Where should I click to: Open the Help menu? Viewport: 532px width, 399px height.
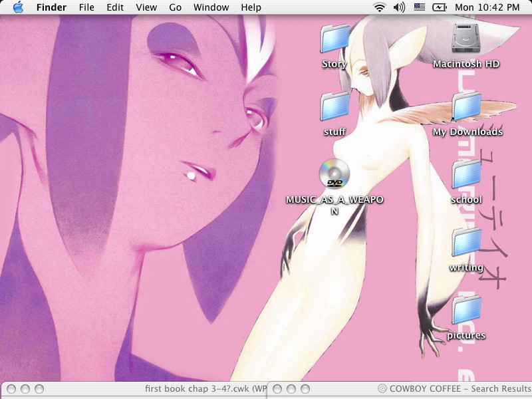(251, 7)
